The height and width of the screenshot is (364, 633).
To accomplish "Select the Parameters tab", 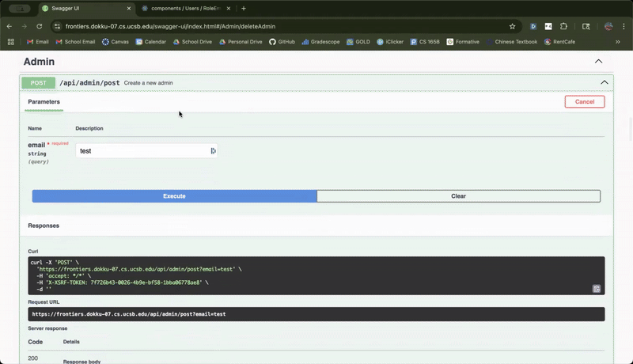I will [44, 102].
